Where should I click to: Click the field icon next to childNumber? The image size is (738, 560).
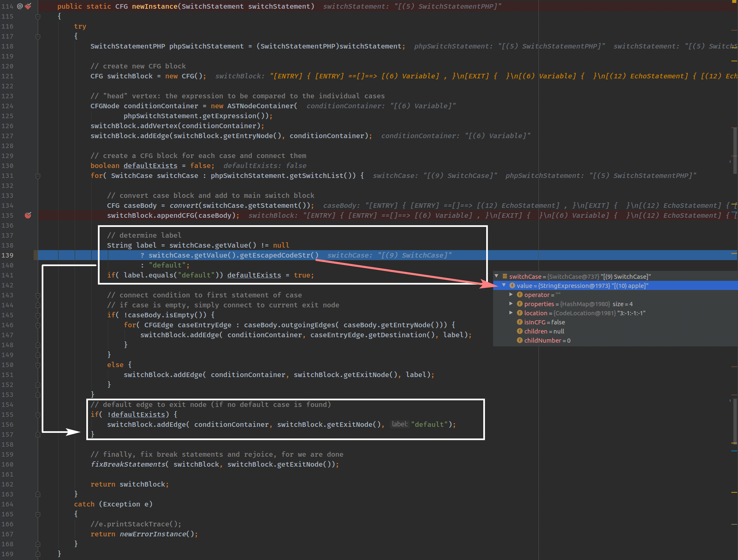[x=520, y=340]
